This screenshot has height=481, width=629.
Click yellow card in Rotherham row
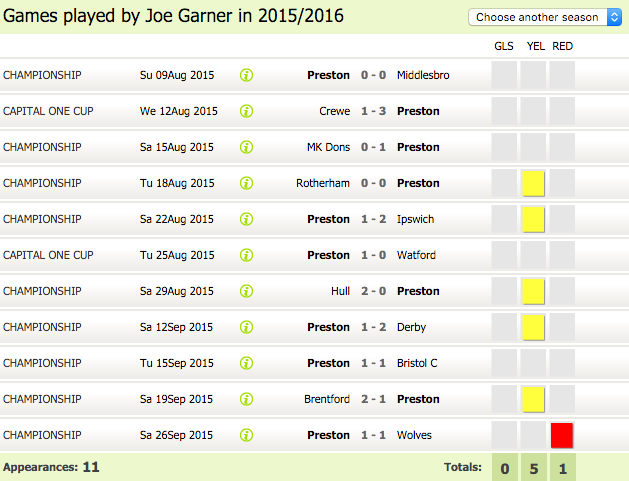click(x=533, y=183)
